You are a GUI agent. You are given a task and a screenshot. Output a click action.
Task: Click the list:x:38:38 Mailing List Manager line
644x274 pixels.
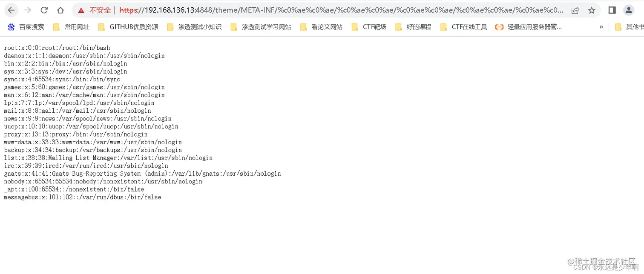(x=108, y=158)
